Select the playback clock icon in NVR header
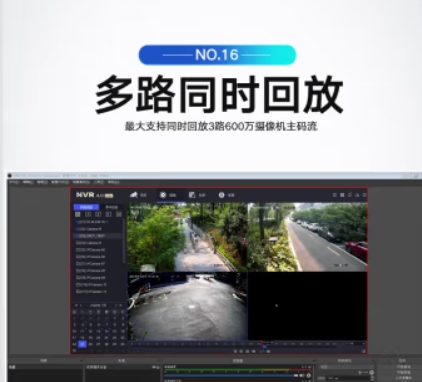Screen dimensions: 422x382 click(x=163, y=195)
